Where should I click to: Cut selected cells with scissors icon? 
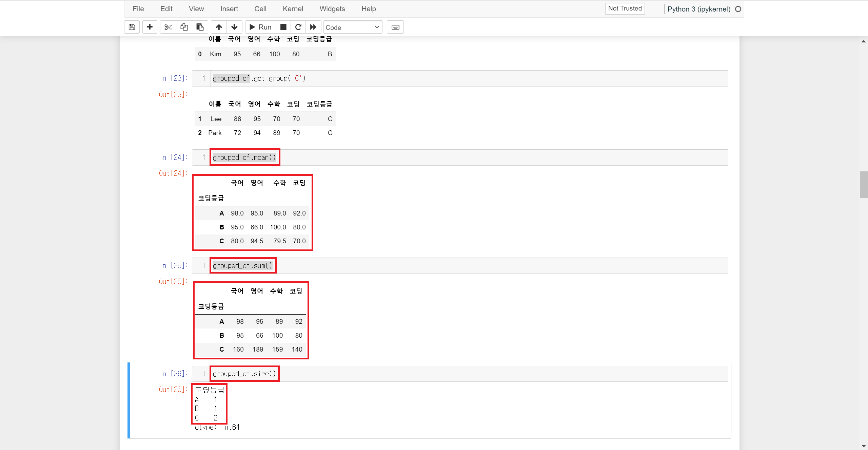pyautogui.click(x=168, y=27)
